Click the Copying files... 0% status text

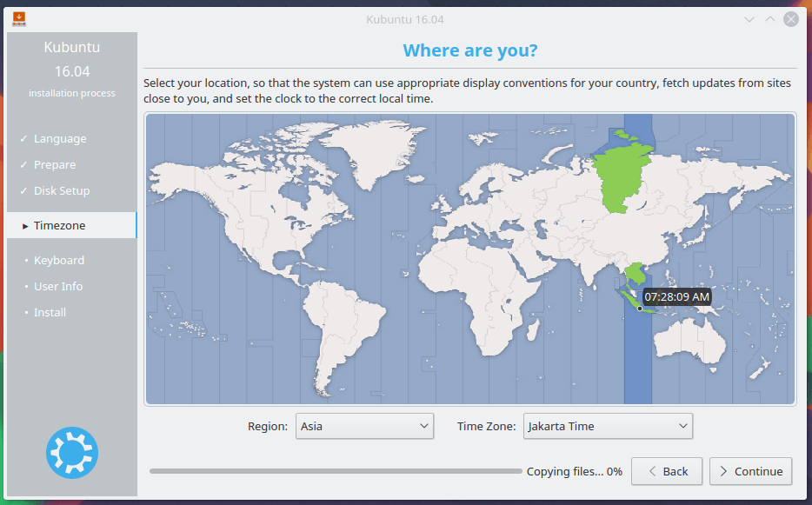point(575,471)
